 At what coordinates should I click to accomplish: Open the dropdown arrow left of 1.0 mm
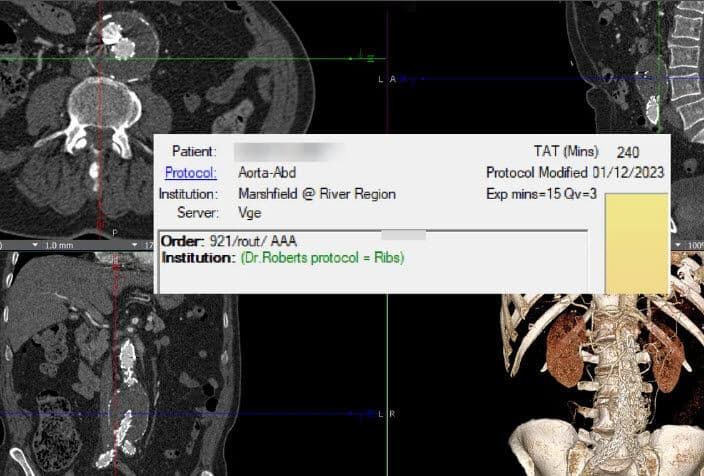[35, 245]
